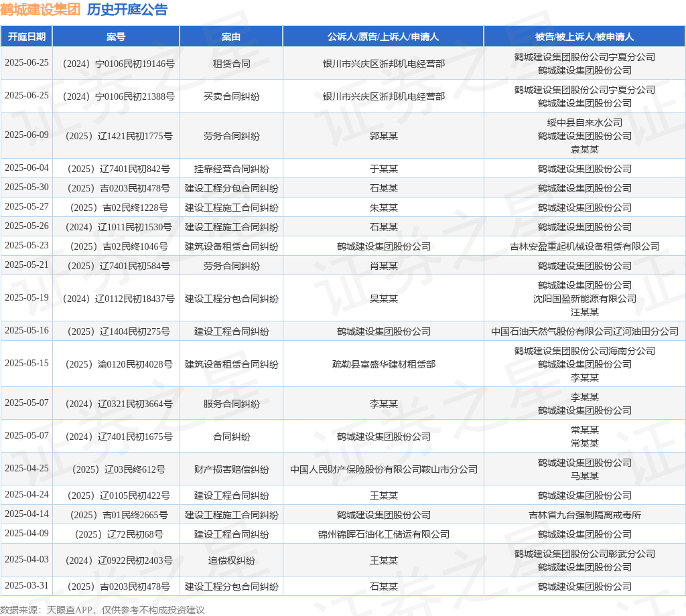Viewport: 686px width, 616px height.
Task: Click defendant 吉林安盈重起机械设备租赁有限公司
Action: 584,246
